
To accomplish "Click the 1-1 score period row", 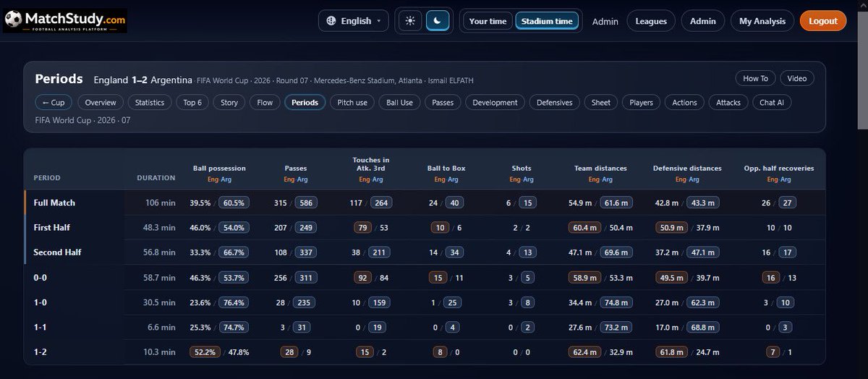I will click(x=425, y=327).
